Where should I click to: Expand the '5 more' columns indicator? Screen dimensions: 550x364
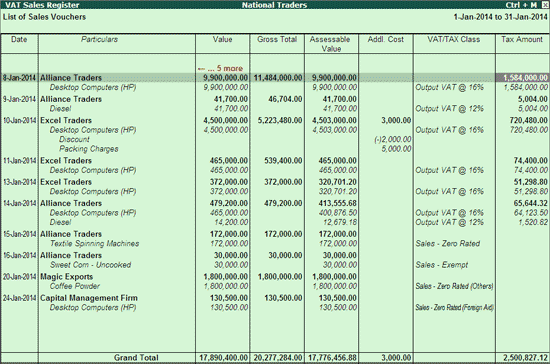(220, 68)
